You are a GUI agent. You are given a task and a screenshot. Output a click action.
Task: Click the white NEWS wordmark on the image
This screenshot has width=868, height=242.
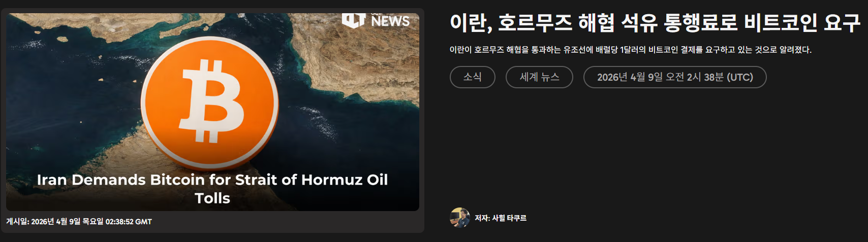coord(390,21)
